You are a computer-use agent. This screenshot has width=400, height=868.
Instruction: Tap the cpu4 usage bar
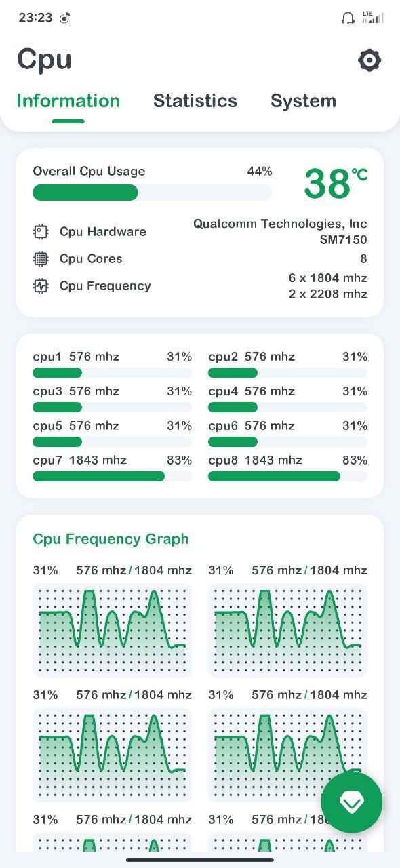click(287, 408)
